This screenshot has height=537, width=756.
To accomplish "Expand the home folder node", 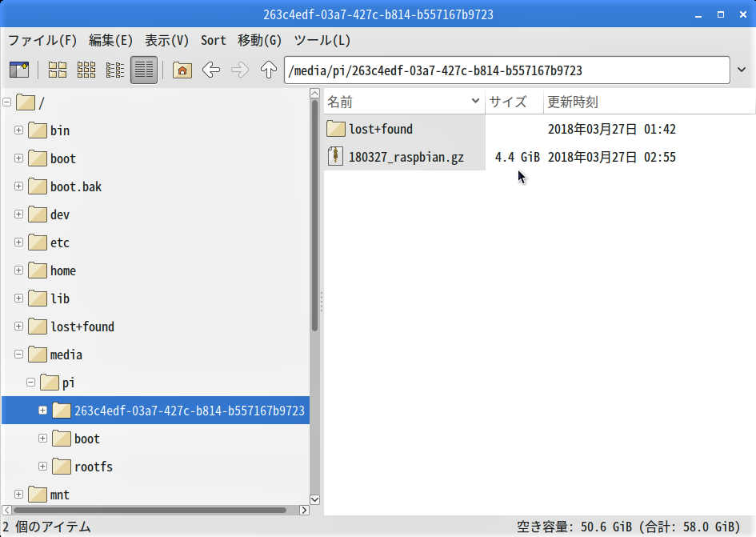I will click(19, 271).
